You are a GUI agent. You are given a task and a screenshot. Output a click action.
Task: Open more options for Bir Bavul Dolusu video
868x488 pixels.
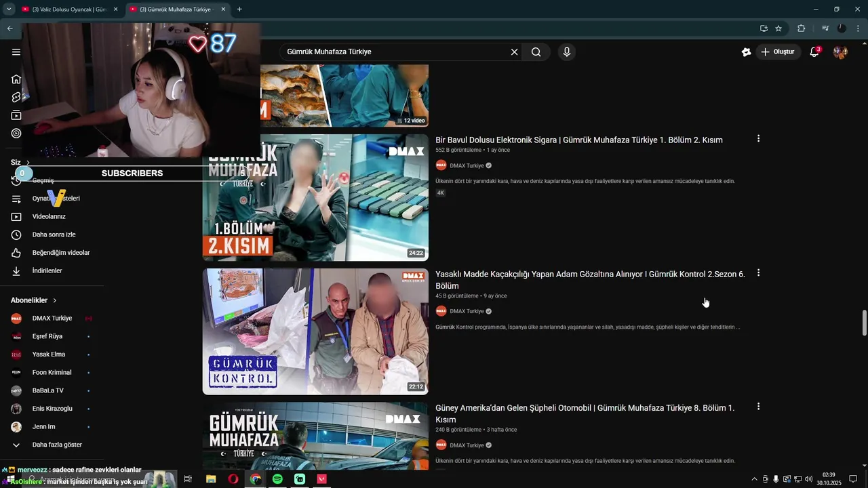click(x=758, y=138)
